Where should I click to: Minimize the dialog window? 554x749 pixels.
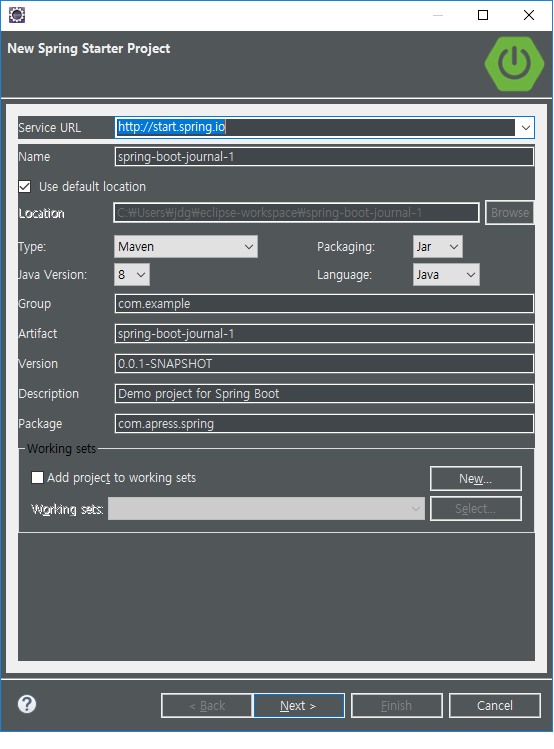(x=437, y=15)
